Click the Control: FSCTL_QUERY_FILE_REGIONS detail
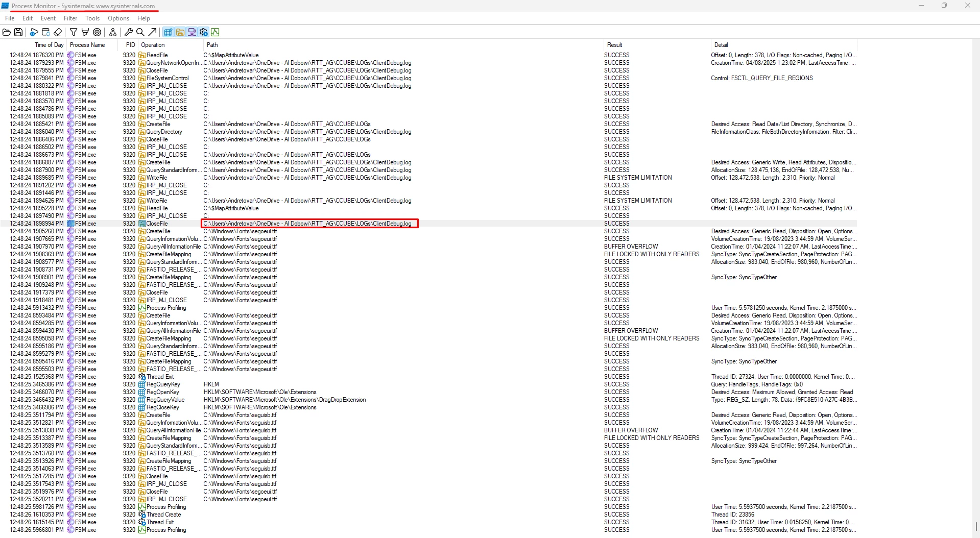The width and height of the screenshot is (980, 538). click(761, 78)
